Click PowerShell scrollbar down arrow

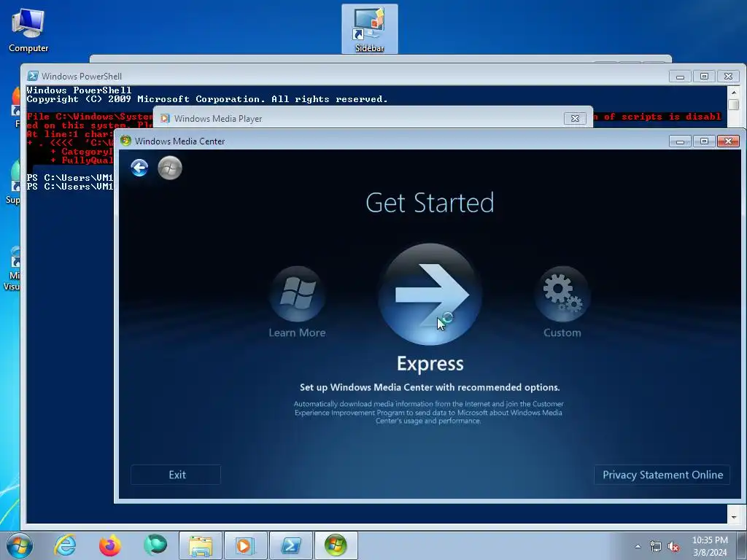734,517
